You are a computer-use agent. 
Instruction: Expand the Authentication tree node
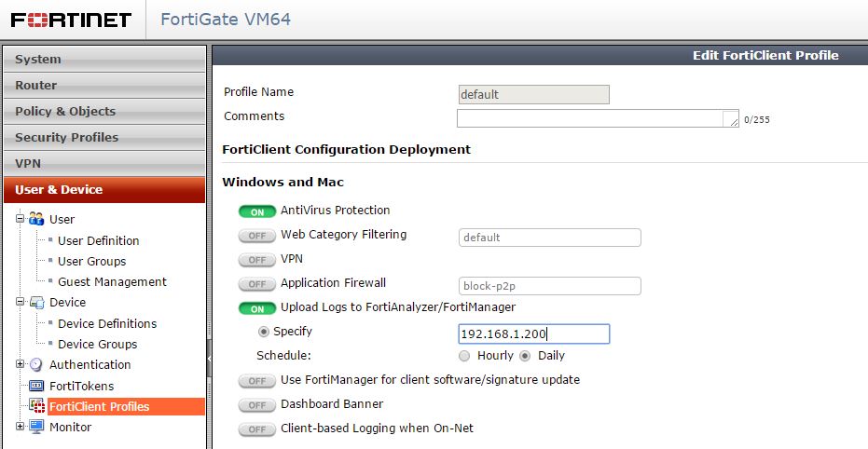pos(20,364)
